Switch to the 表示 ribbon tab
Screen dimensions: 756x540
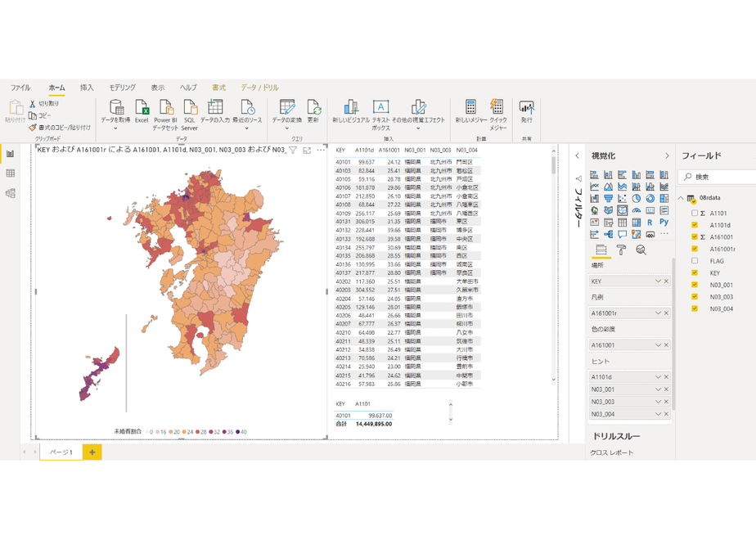(158, 88)
